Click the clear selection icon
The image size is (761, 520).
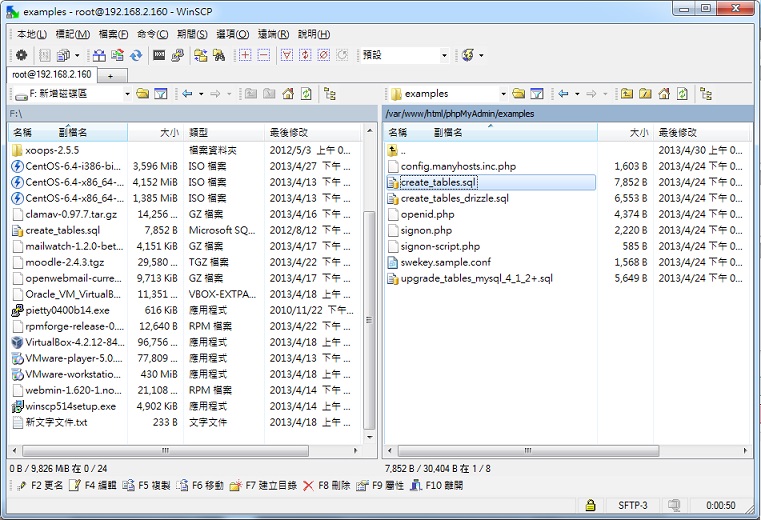tap(324, 55)
